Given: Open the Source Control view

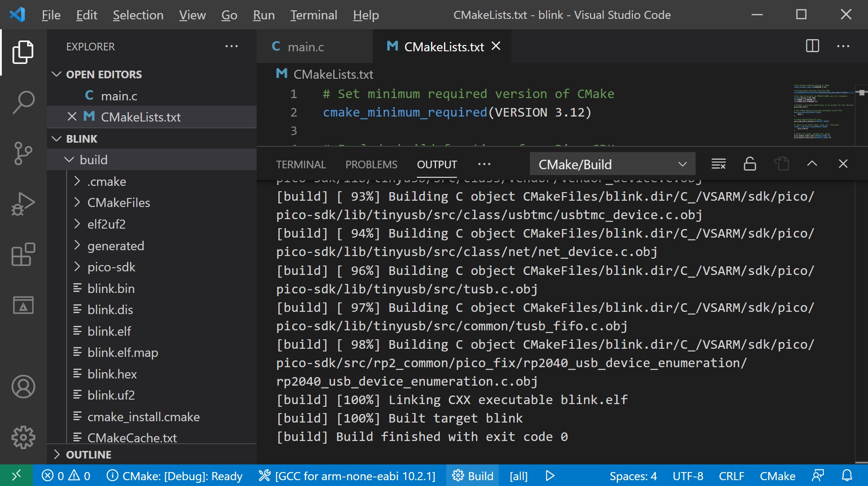Looking at the screenshot, I should click(23, 153).
